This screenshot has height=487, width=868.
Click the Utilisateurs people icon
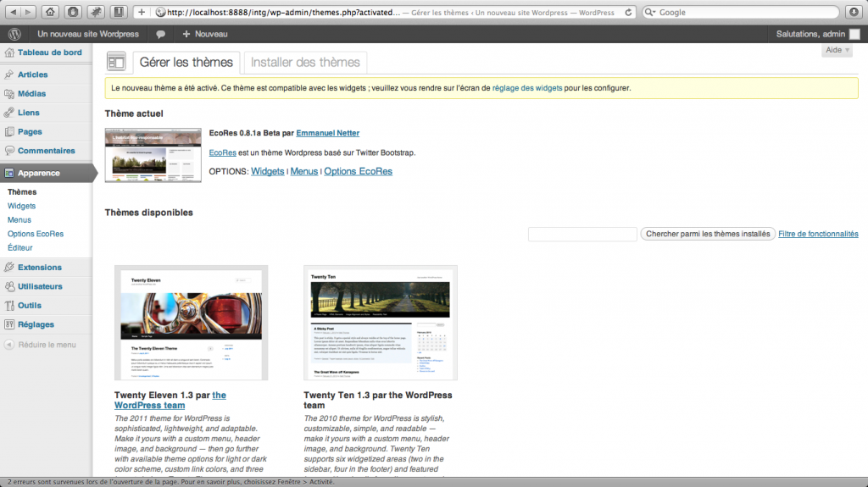8,286
